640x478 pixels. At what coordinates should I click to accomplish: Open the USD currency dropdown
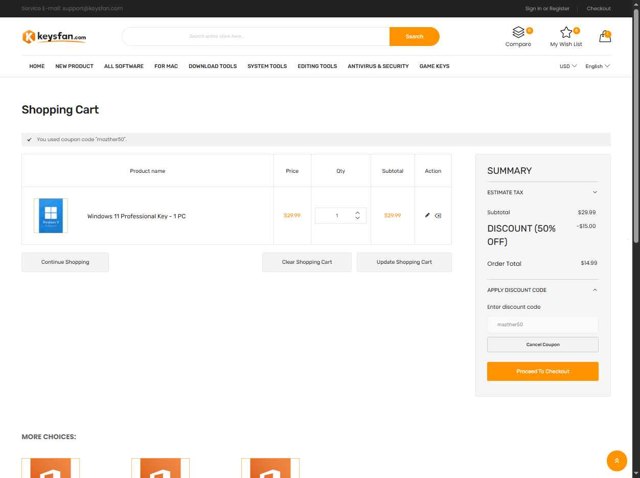(x=568, y=66)
